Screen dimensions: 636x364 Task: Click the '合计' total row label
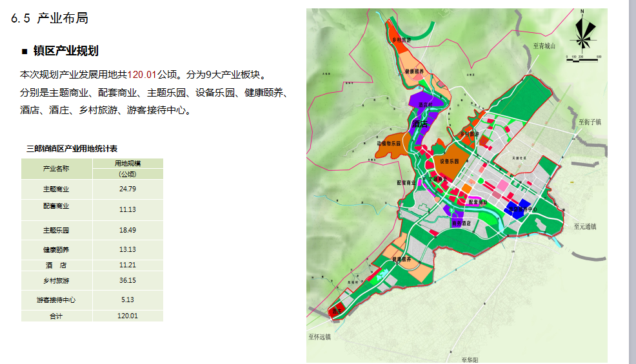(x=56, y=316)
